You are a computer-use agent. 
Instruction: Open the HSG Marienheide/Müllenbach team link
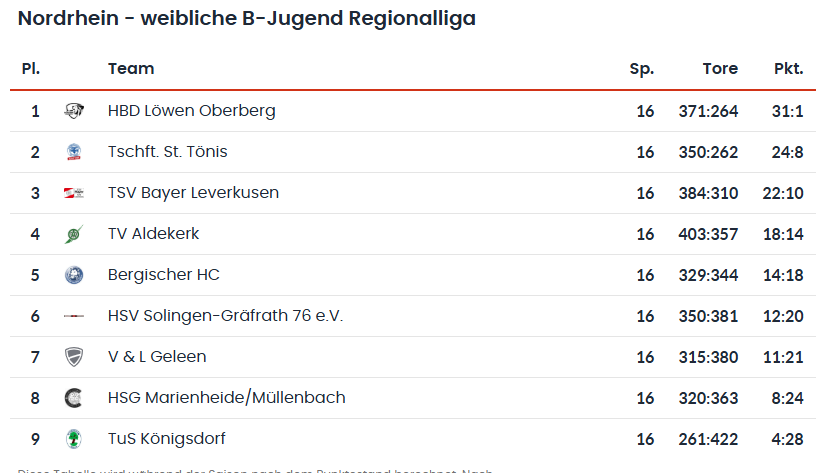(x=226, y=398)
